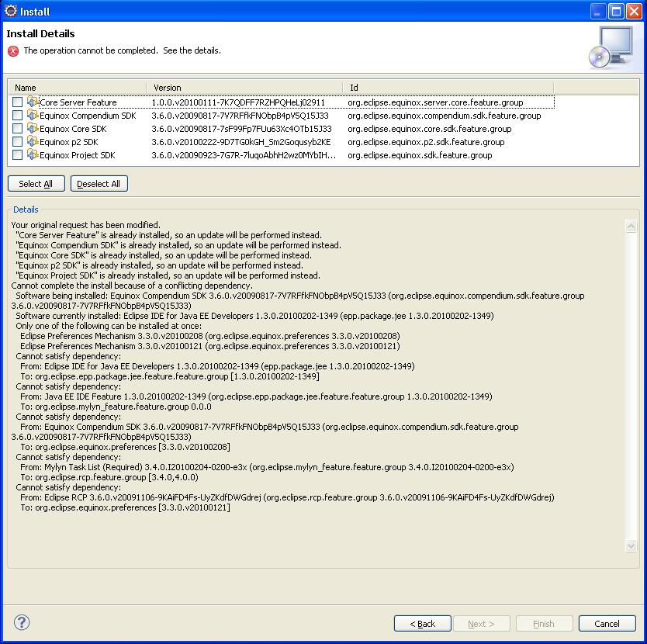
Task: Click the 'Your original request has been modified.' line
Action: [86, 225]
